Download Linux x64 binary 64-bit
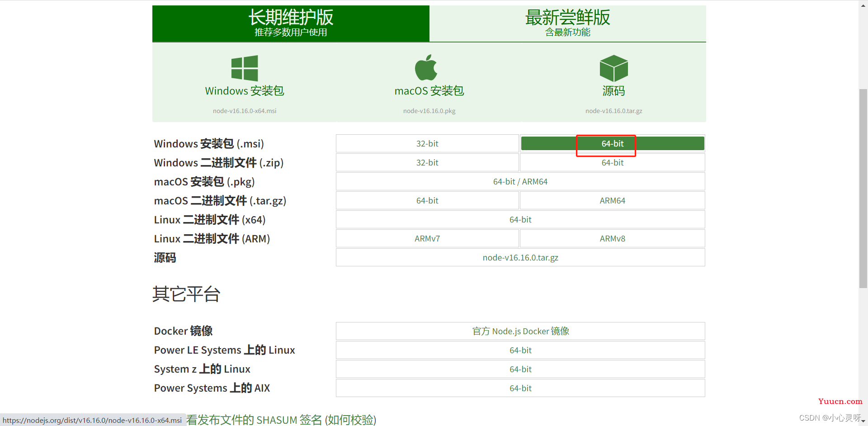The height and width of the screenshot is (426, 868). pyautogui.click(x=520, y=219)
